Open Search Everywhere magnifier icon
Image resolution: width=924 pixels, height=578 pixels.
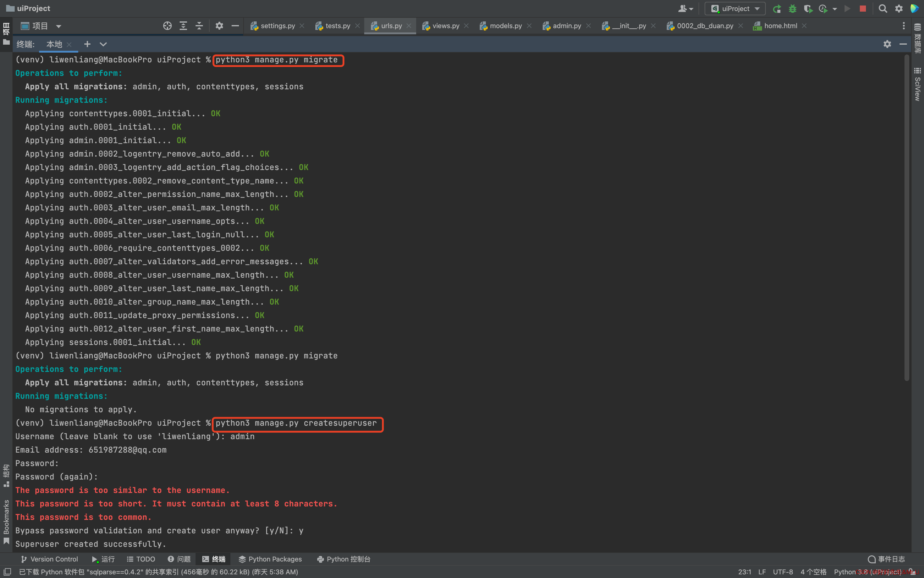pyautogui.click(x=883, y=9)
